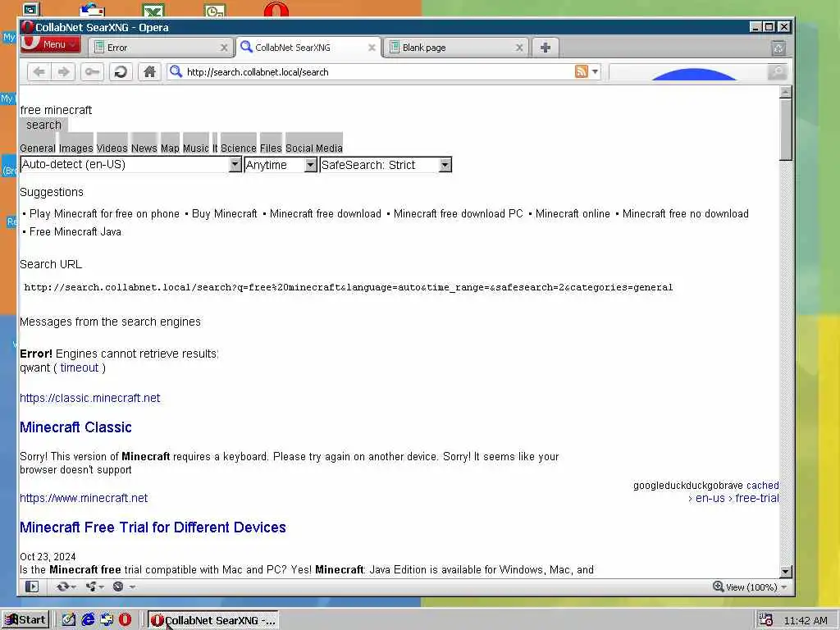Select the CollabNet SearXNG tab
The width and height of the screenshot is (840, 630).
pos(308,48)
